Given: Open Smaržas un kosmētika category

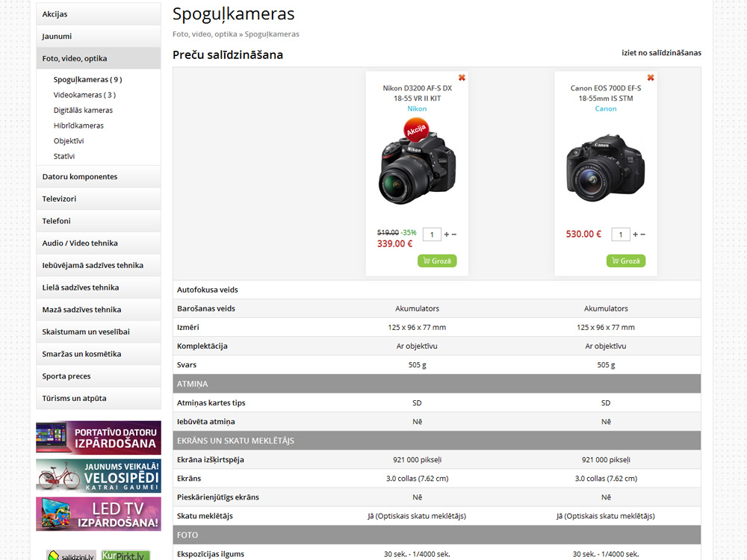Looking at the screenshot, I should [98, 354].
